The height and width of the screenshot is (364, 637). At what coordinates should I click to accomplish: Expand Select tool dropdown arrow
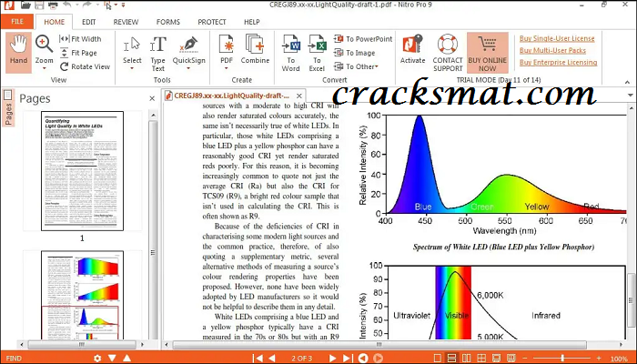[132, 68]
